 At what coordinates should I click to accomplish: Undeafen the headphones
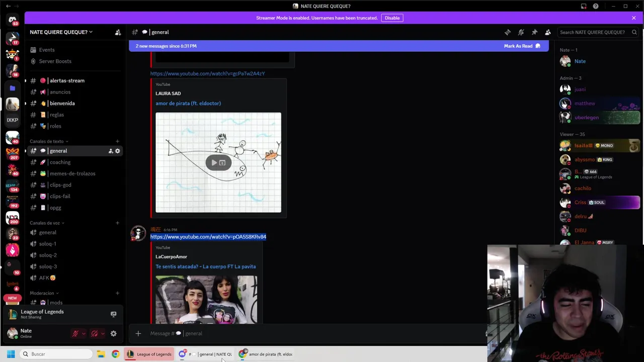point(95,333)
